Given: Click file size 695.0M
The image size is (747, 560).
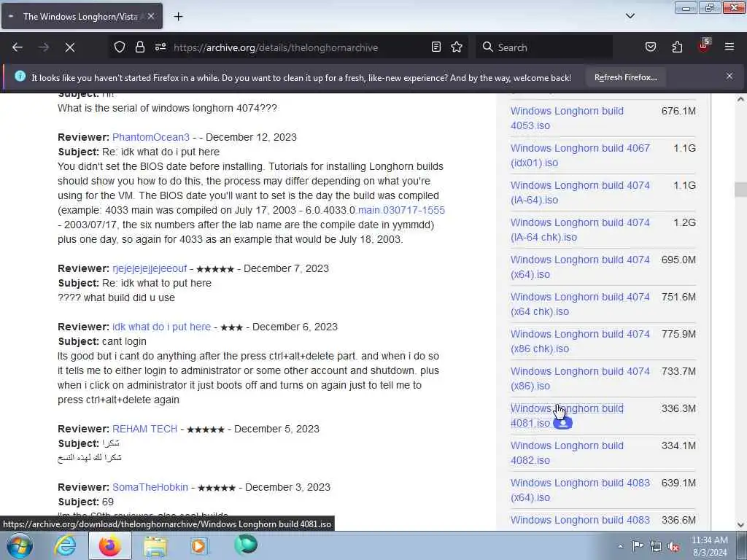Looking at the screenshot, I should (678, 260).
